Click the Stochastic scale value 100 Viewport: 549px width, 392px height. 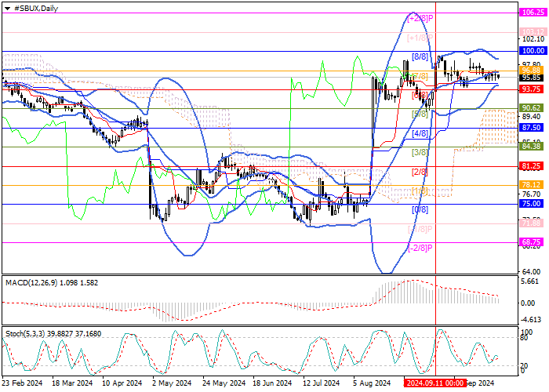pos(527,332)
